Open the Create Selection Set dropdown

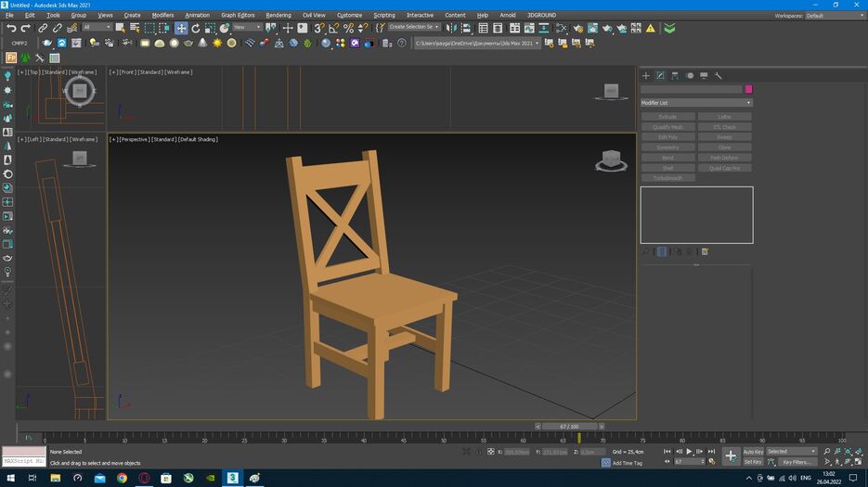pyautogui.click(x=413, y=27)
